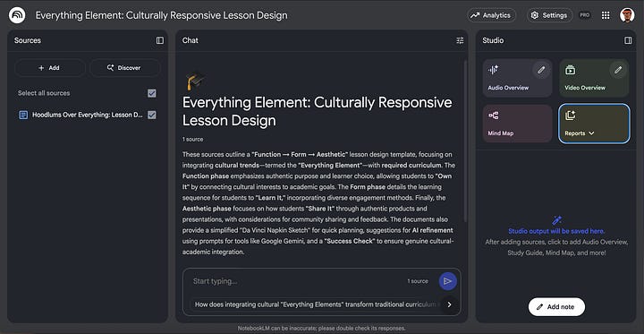Select the suggested question about Everything Elements
Viewport: 644px width, 334px height.
tap(316, 304)
